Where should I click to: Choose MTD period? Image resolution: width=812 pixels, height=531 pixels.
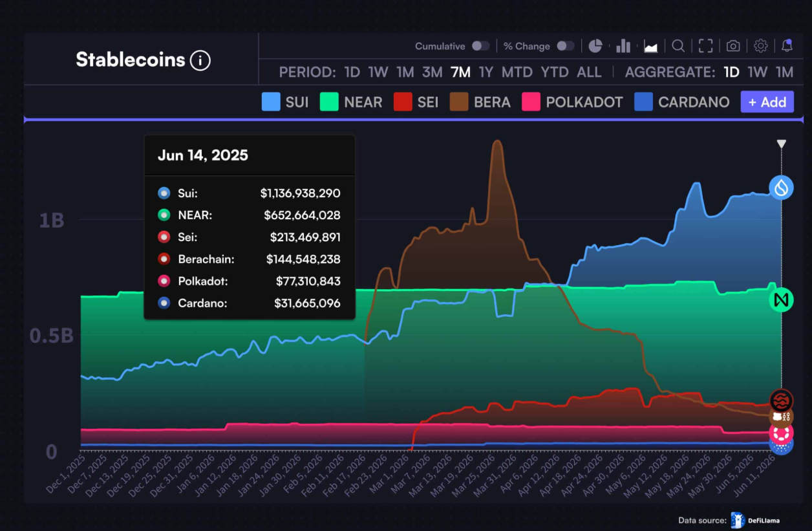(517, 72)
